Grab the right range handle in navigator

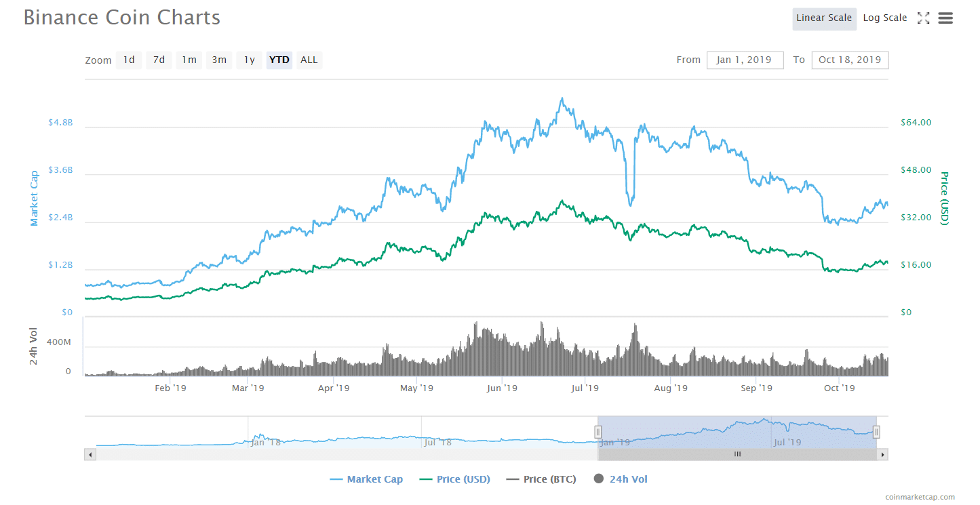click(x=876, y=432)
